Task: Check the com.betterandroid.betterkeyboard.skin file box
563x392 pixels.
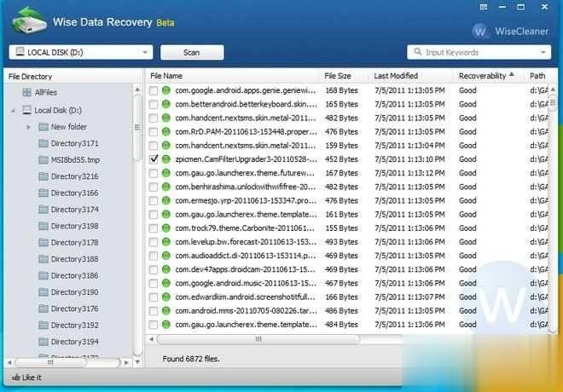Action: tap(154, 104)
